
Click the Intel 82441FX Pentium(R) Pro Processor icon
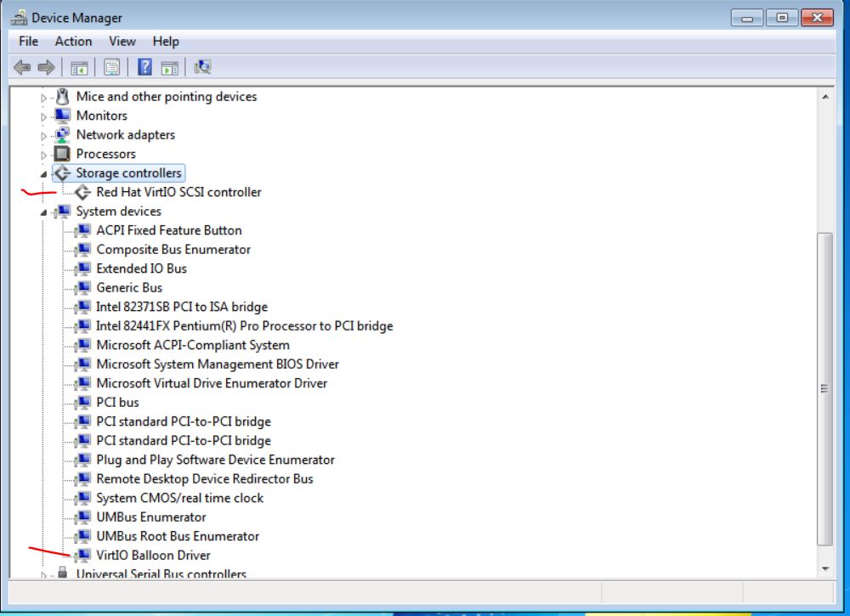click(82, 325)
